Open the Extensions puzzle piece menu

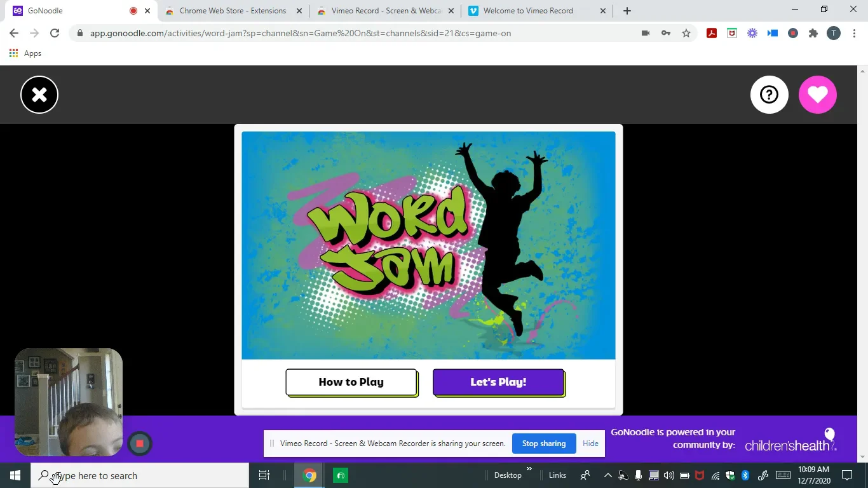813,33
